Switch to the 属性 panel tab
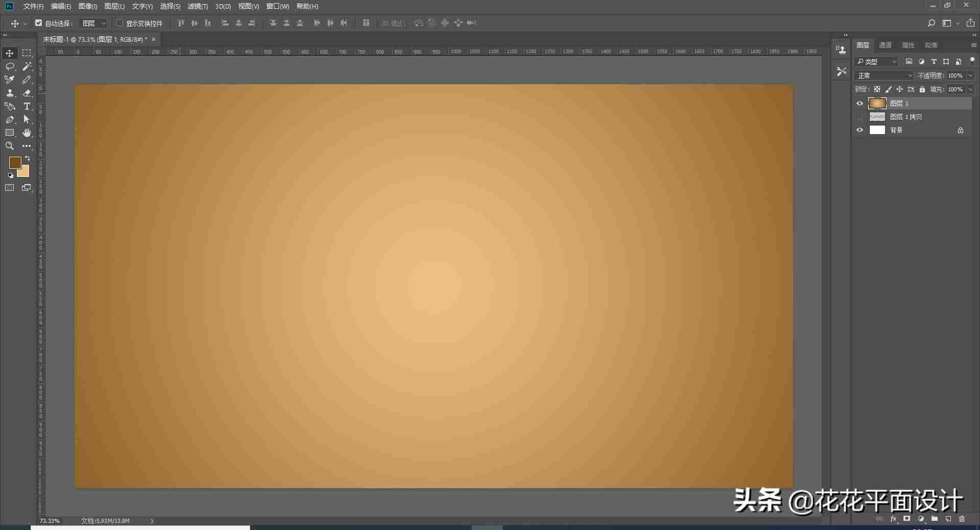The width and height of the screenshot is (980, 530). 908,45
